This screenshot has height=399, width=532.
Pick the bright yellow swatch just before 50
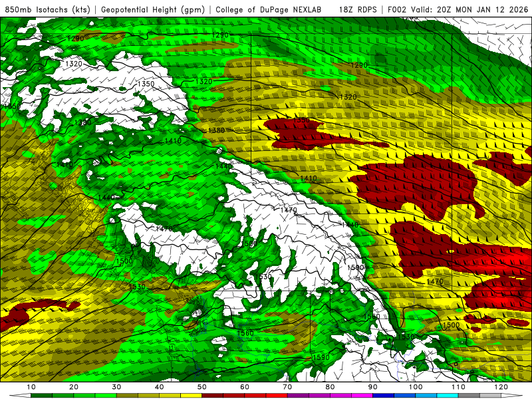tap(191, 396)
